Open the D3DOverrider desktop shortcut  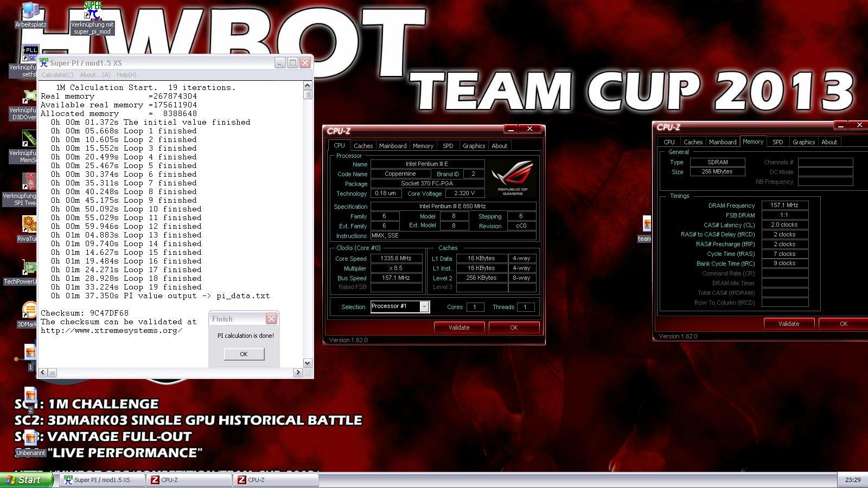(x=28, y=97)
